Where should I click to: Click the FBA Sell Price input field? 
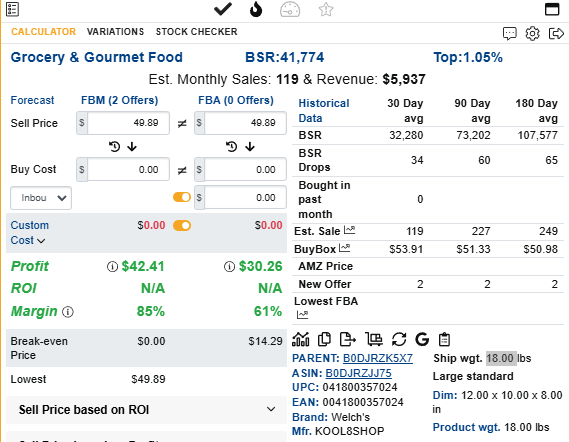click(x=245, y=123)
